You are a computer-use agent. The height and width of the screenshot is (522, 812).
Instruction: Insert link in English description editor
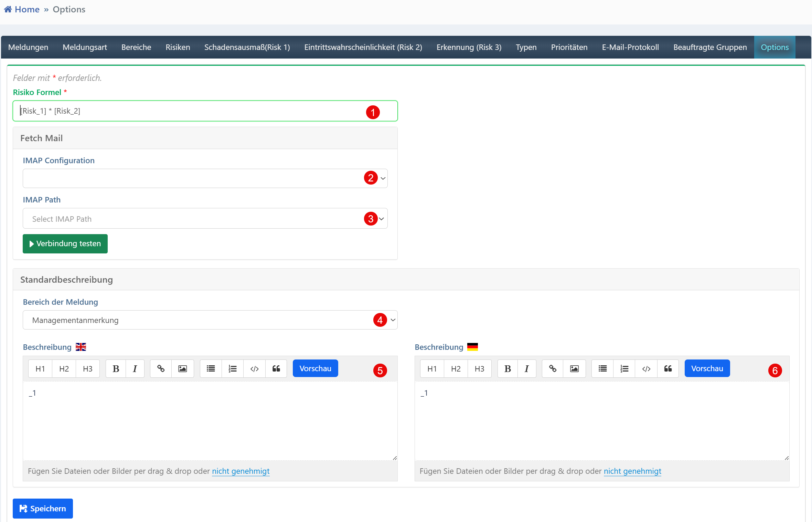pyautogui.click(x=161, y=369)
